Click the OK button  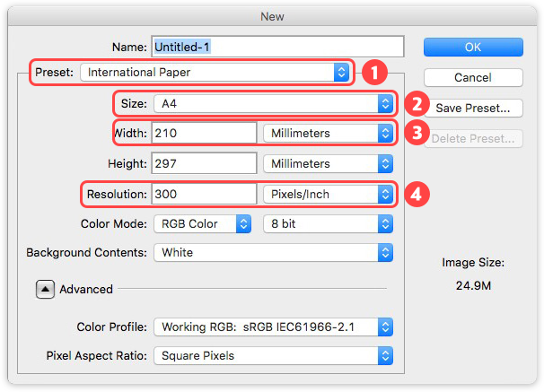click(473, 47)
